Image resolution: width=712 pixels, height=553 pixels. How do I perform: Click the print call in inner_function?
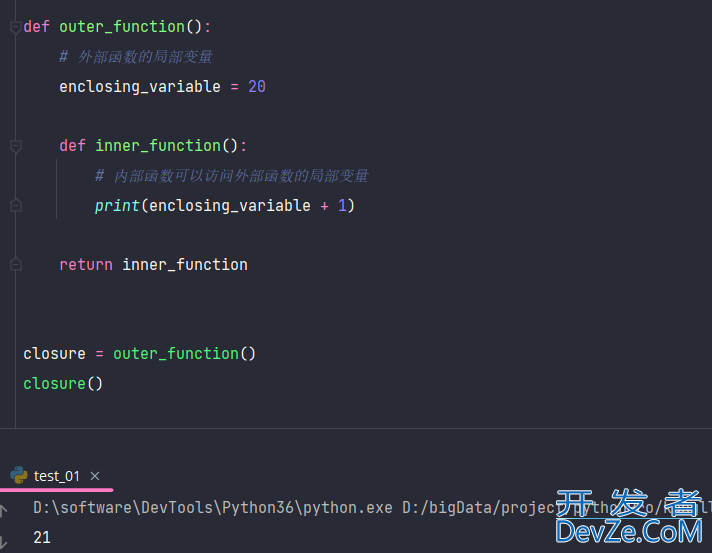pyautogui.click(x=224, y=206)
